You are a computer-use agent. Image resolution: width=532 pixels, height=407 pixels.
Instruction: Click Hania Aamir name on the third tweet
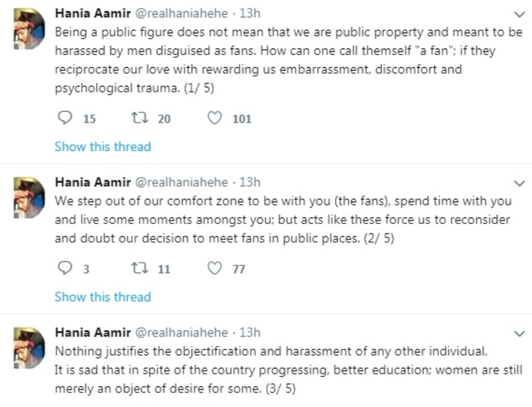pyautogui.click(x=92, y=333)
